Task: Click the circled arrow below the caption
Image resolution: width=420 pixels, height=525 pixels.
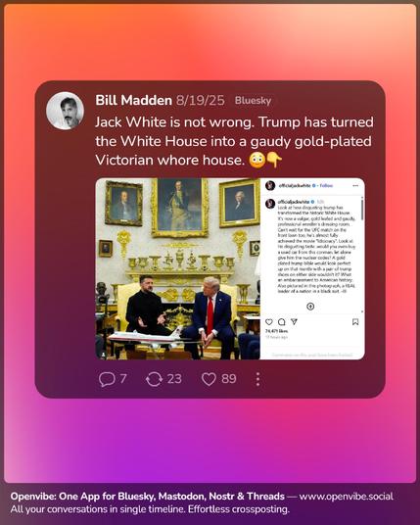Action: click(310, 306)
